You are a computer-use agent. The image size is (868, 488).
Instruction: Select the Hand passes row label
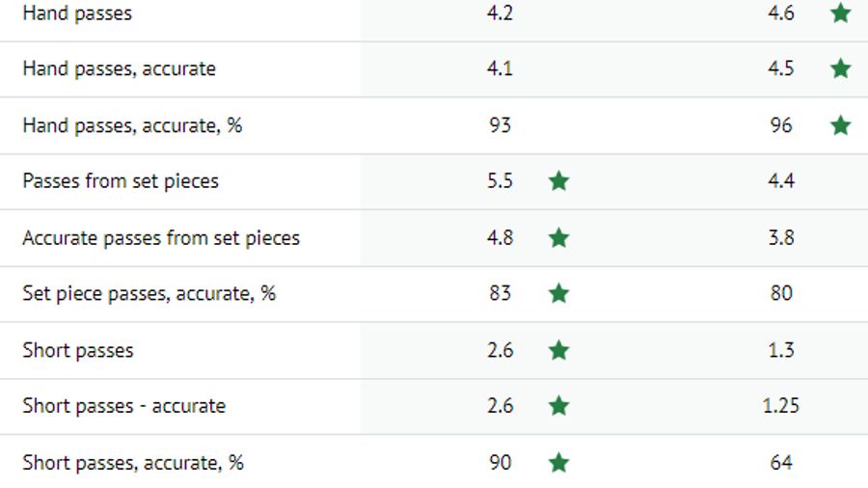(77, 14)
